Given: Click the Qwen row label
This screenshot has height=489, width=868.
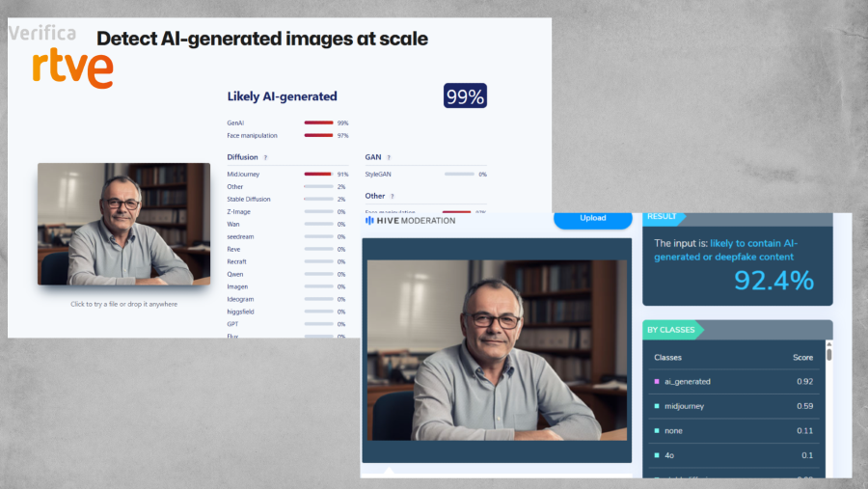Looking at the screenshot, I should click(x=234, y=275).
